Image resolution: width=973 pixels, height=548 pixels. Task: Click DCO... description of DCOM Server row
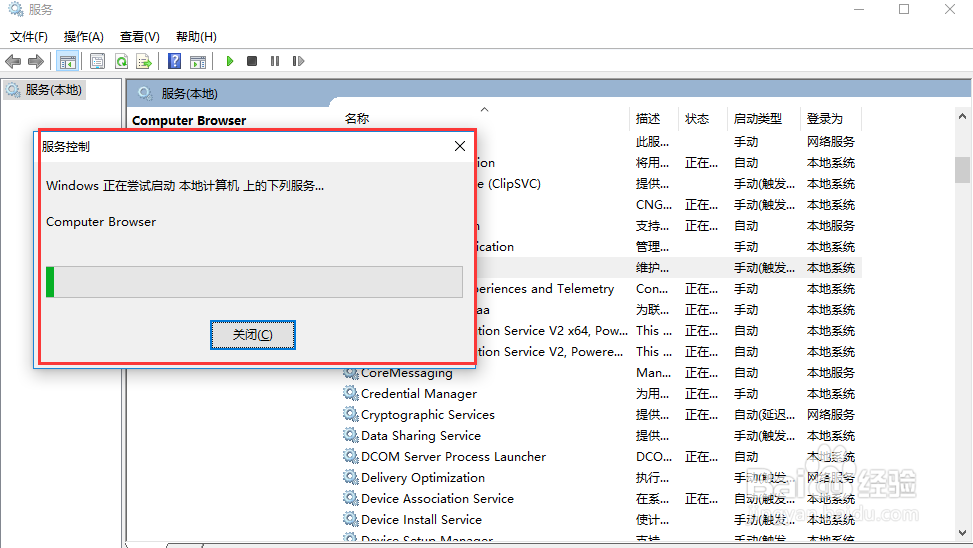(653, 457)
